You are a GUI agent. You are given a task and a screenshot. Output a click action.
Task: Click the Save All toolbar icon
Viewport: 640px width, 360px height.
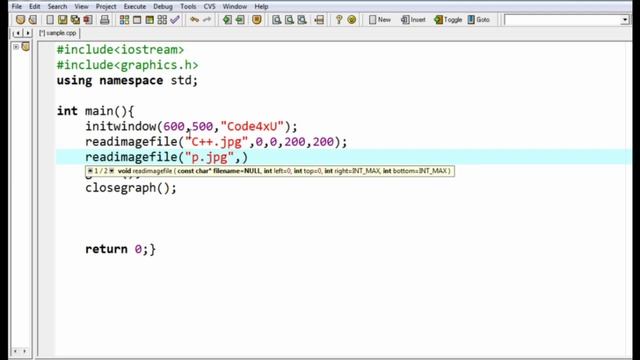click(x=75, y=20)
